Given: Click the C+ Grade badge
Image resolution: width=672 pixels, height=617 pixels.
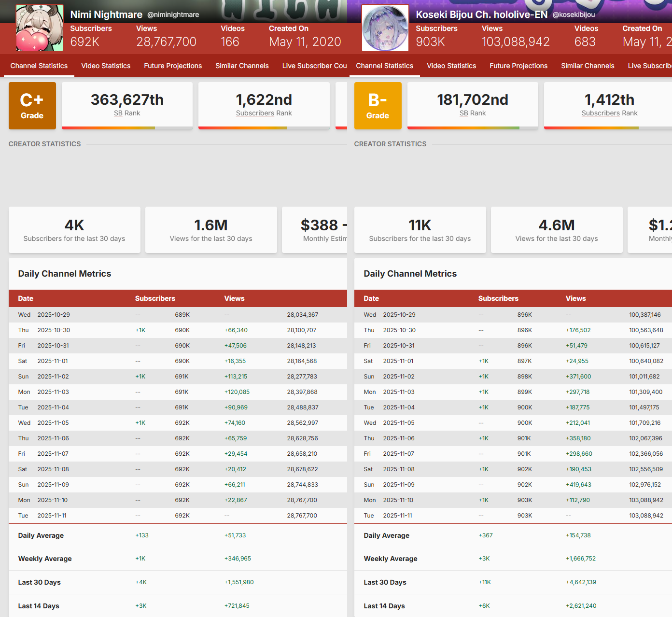Looking at the screenshot, I should coord(32,106).
